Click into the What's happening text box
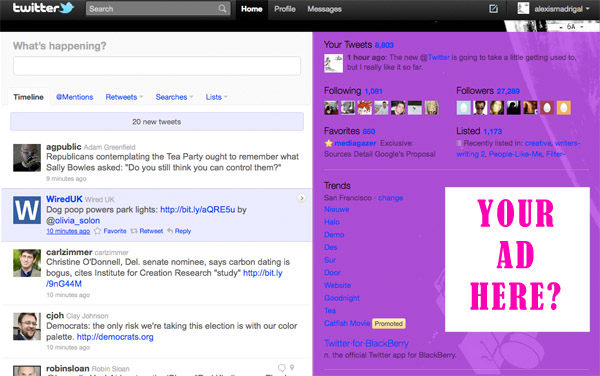The image size is (600, 376). (x=157, y=66)
